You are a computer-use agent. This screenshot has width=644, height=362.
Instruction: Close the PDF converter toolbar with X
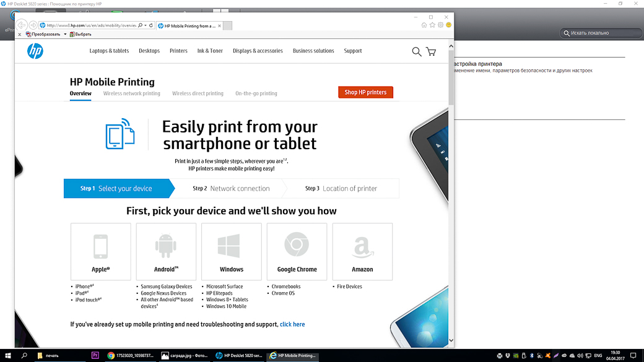(x=19, y=35)
